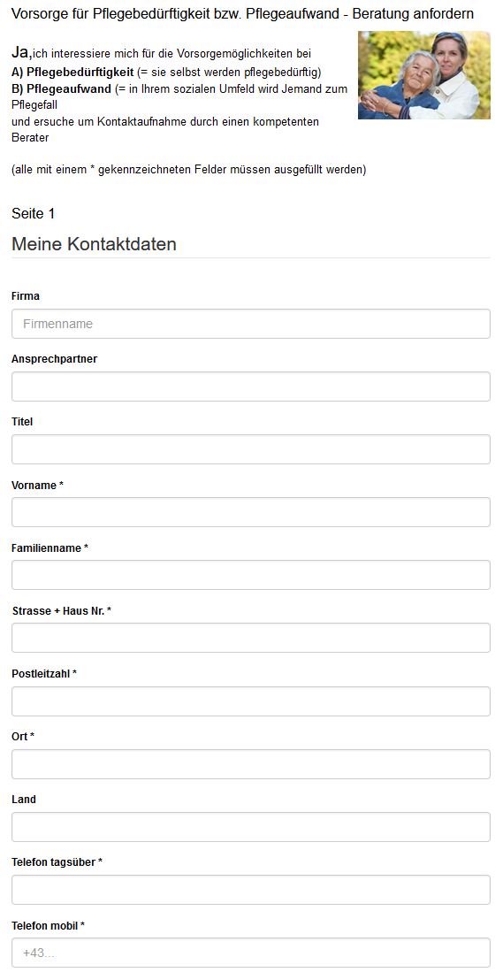This screenshot has width=503, height=980.
Task: Click the Meine Kontaktdaten heading
Action: pyautogui.click(x=94, y=244)
